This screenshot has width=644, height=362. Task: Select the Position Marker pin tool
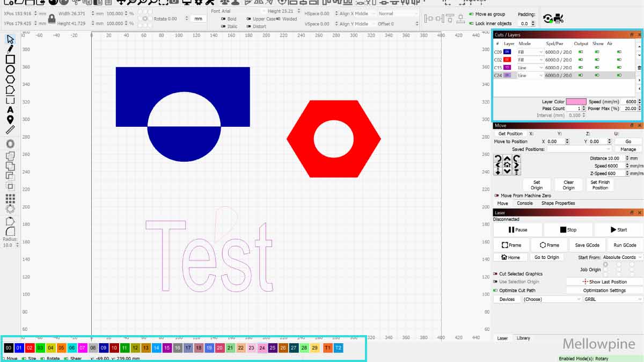pyautogui.click(x=10, y=120)
